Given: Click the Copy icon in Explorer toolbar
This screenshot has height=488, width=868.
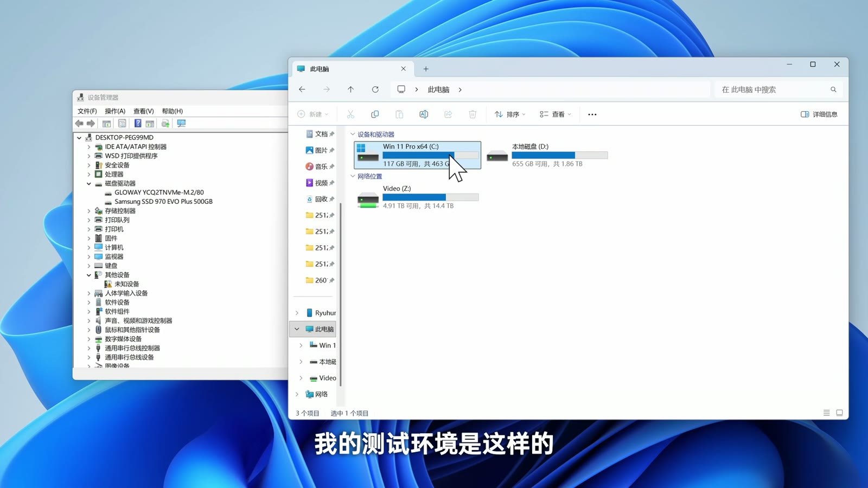Looking at the screenshot, I should click(x=375, y=114).
